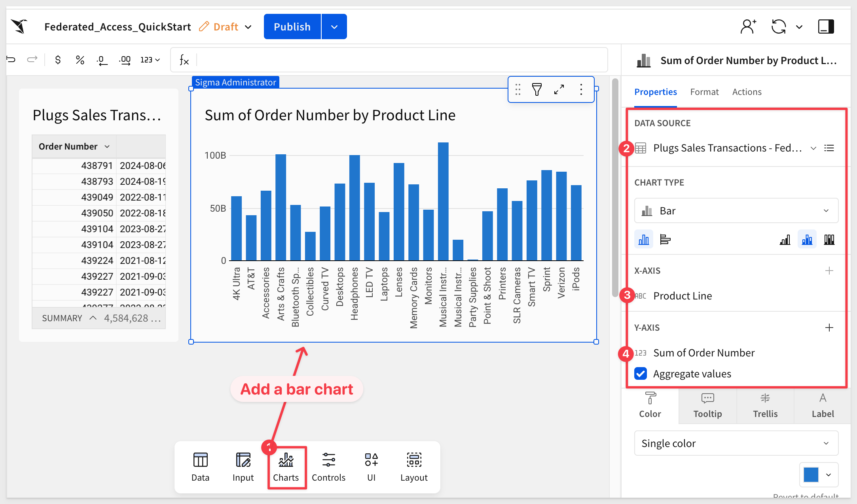The height and width of the screenshot is (504, 857).
Task: Open the Layout element menu
Action: [414, 467]
